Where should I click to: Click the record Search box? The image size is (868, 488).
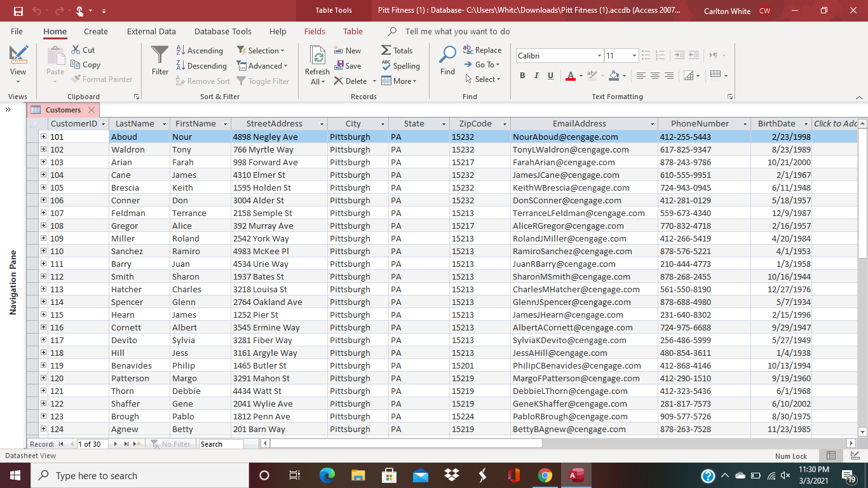point(220,444)
